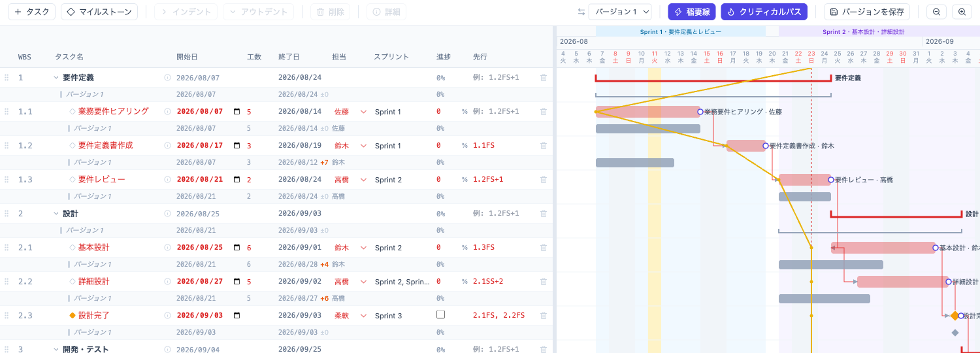
Task: Add a new タスク
Action: pos(31,12)
